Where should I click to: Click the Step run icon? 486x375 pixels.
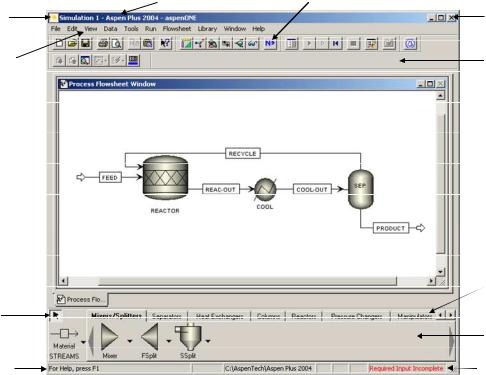click(322, 44)
